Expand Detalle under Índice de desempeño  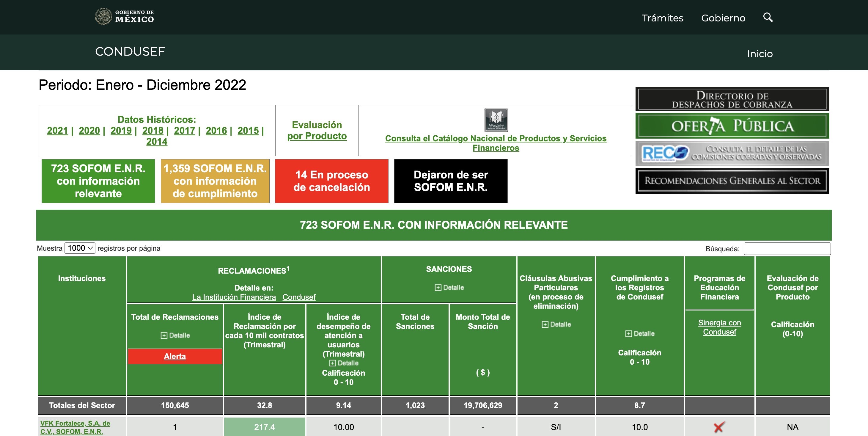344,363
